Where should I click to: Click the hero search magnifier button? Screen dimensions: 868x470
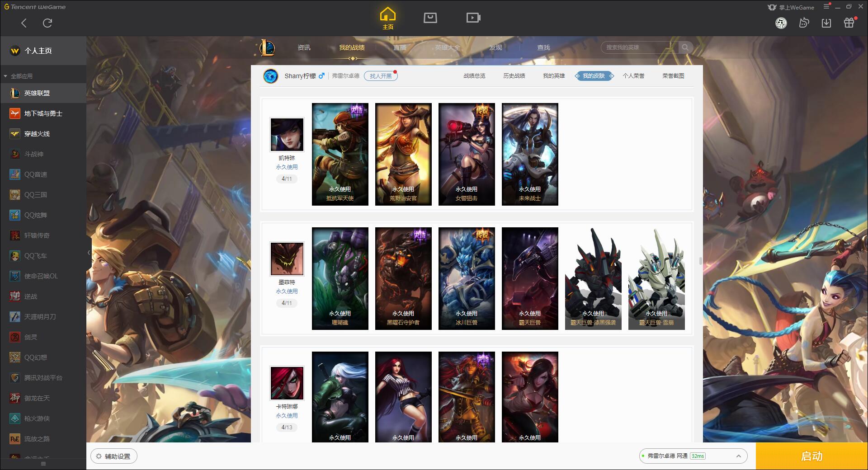[x=685, y=47]
